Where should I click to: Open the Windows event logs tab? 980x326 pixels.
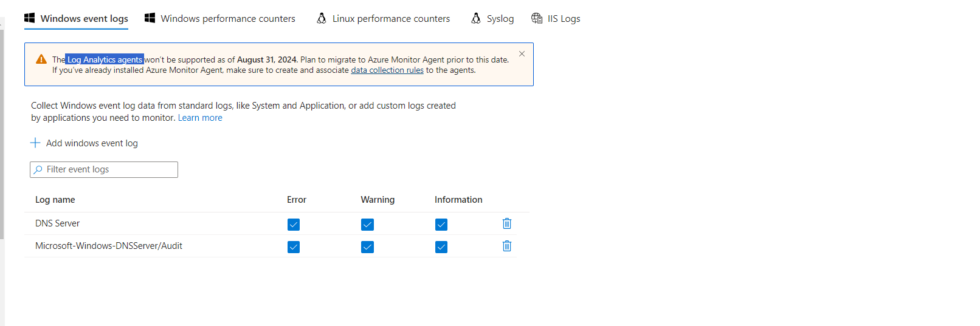click(76, 18)
